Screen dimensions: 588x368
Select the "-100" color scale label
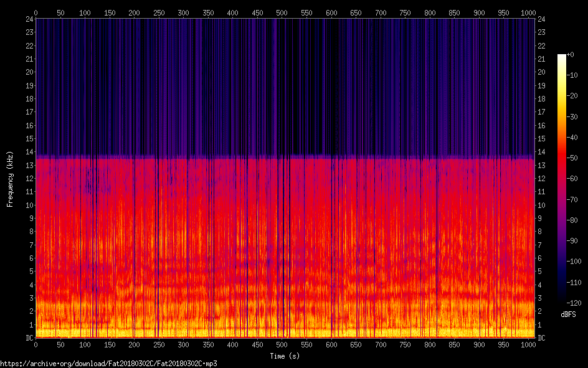[574, 262]
